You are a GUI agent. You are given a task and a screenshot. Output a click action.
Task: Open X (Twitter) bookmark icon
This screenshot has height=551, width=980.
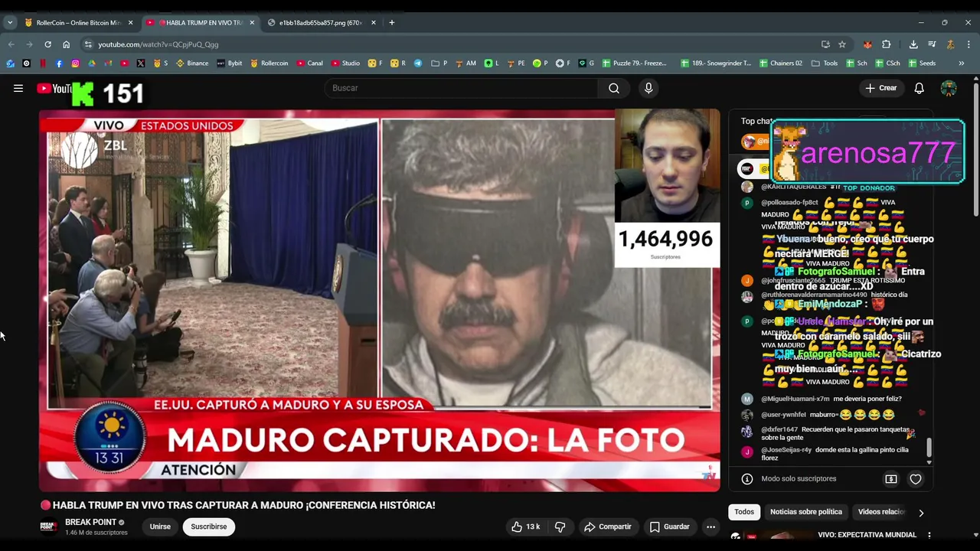point(141,64)
